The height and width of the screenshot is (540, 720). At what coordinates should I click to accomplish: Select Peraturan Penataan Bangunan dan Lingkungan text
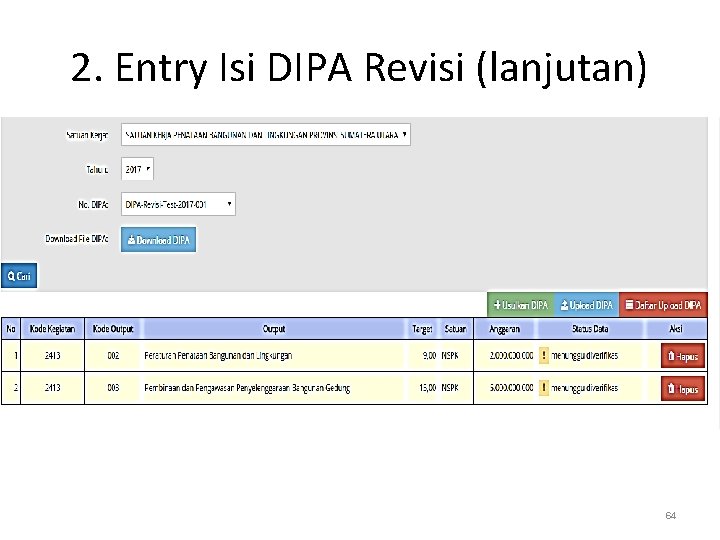tap(218, 355)
